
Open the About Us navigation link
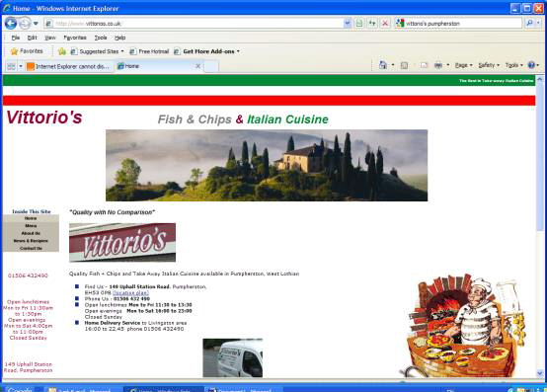click(x=31, y=233)
